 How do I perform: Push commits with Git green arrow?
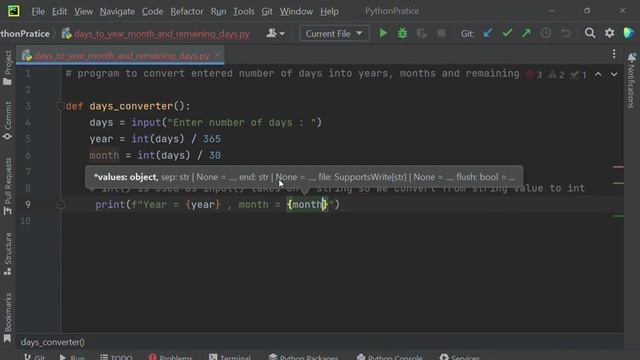point(527,33)
